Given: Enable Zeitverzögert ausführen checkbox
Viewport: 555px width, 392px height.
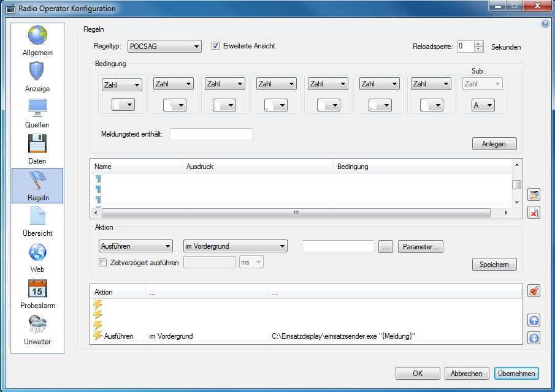Looking at the screenshot, I should click(x=103, y=263).
